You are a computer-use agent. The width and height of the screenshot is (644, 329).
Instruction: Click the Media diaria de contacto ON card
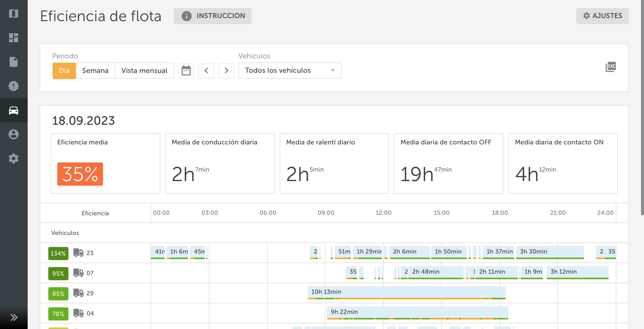click(x=563, y=163)
